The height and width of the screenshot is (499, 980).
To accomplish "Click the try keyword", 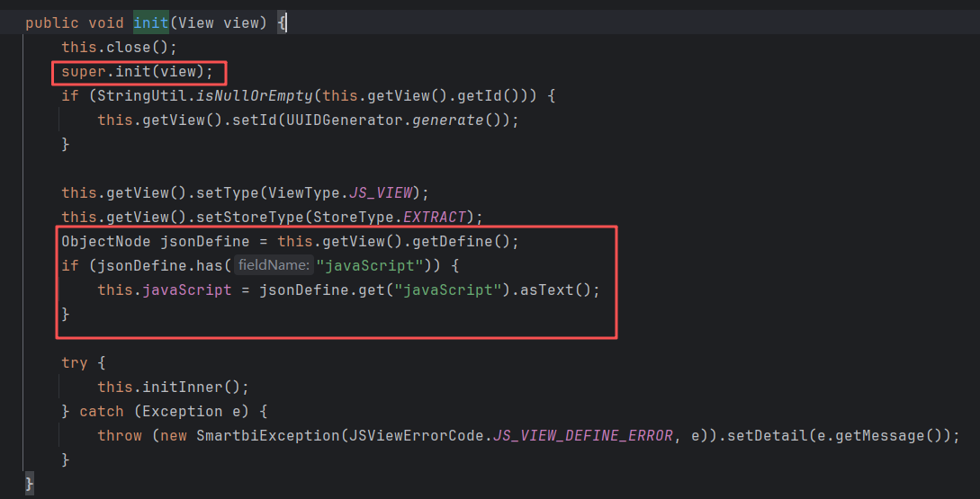I will point(75,362).
